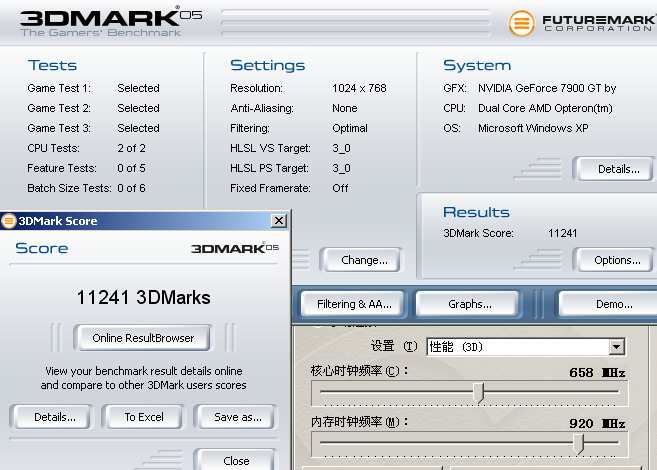Click Feature Tests 0 of 5 value
Screen dimensions: 657x470
point(131,168)
